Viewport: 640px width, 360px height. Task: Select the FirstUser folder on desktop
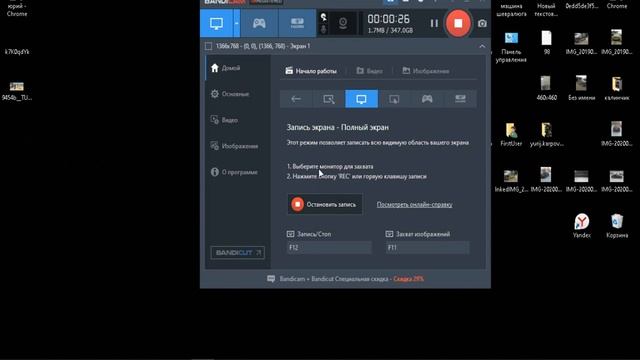(511, 134)
